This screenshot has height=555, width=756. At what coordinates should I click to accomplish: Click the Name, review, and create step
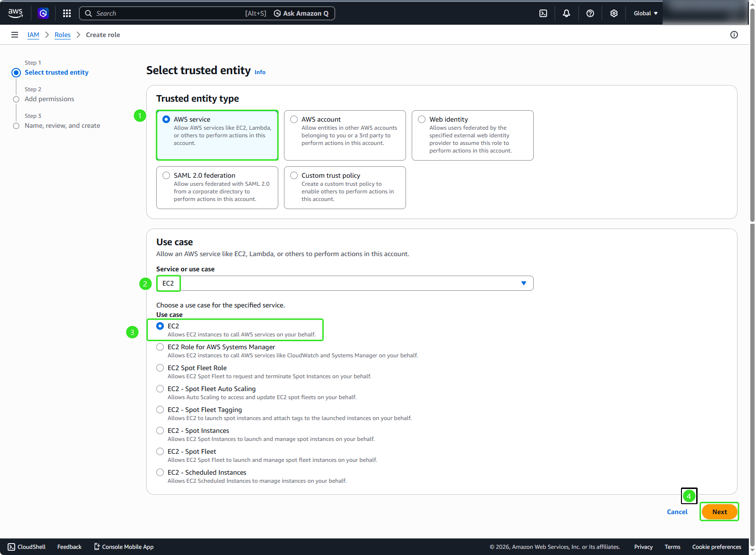click(62, 125)
